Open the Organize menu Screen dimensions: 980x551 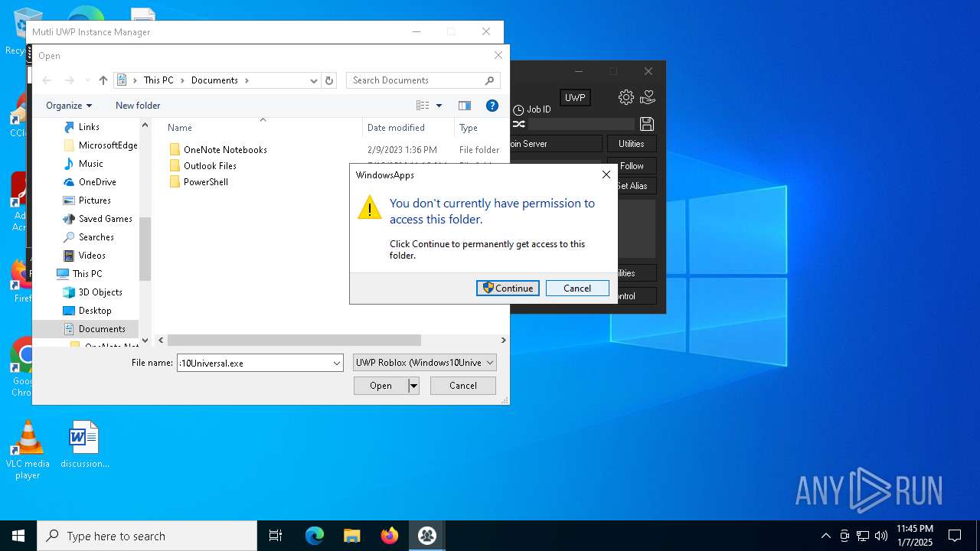(68, 106)
